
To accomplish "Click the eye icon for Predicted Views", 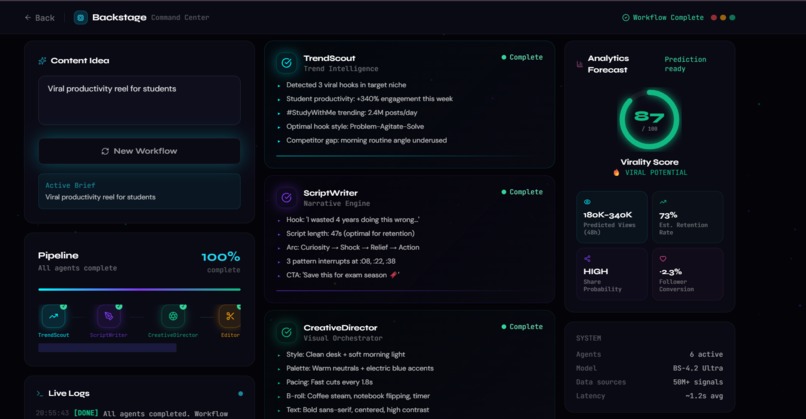I will point(587,202).
